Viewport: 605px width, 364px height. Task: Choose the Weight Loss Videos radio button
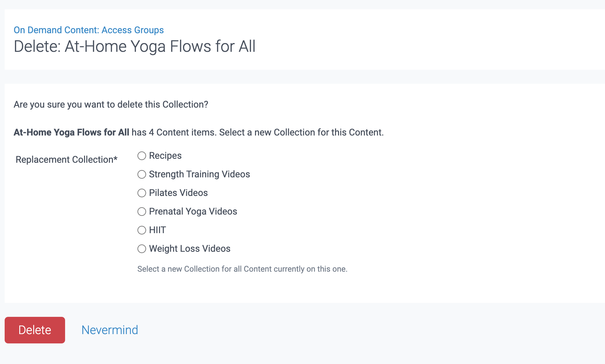[142, 249]
